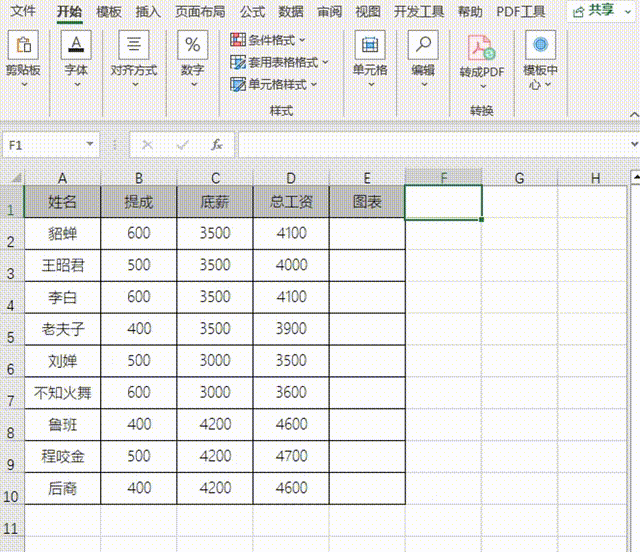Screen dimensions: 640x552
Task: Switch to the 公式 formulas tab
Action: (x=252, y=11)
